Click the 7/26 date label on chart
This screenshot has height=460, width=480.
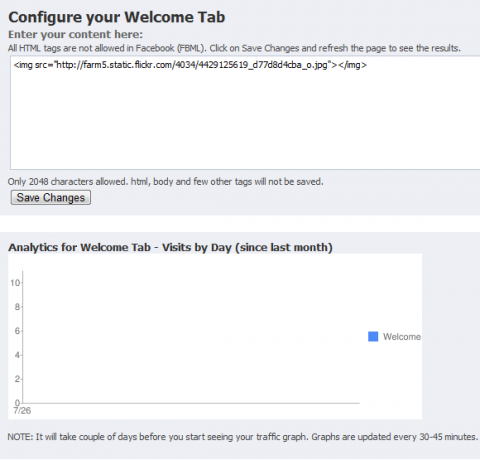coord(22,411)
